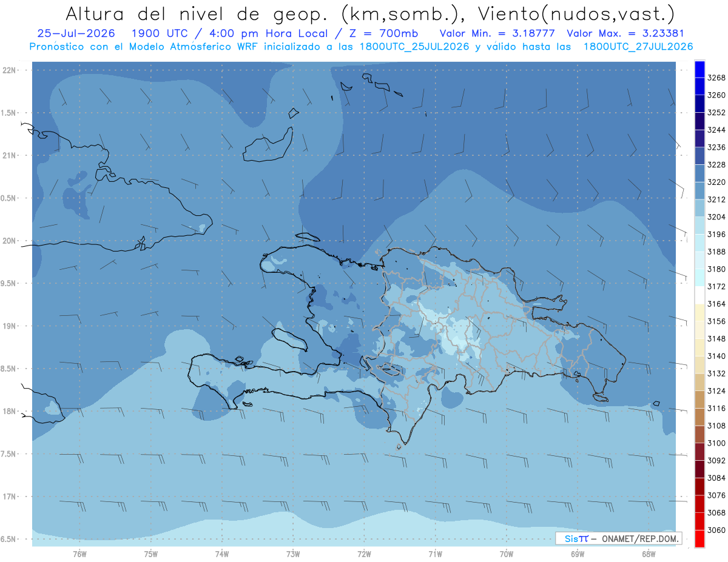Image resolution: width=728 pixels, height=562 pixels.
Task: Click the '76W' longitude axis label
Action: pos(79,554)
